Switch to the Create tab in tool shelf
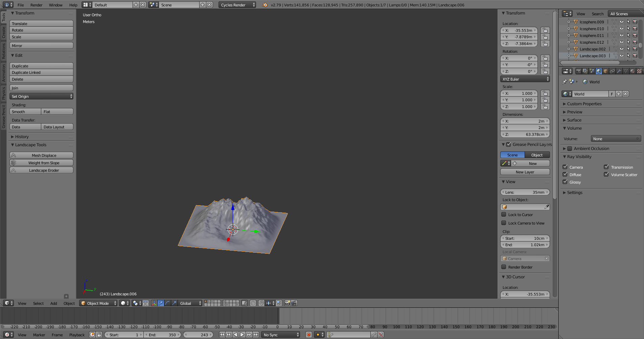644x339 pixels. point(4,32)
